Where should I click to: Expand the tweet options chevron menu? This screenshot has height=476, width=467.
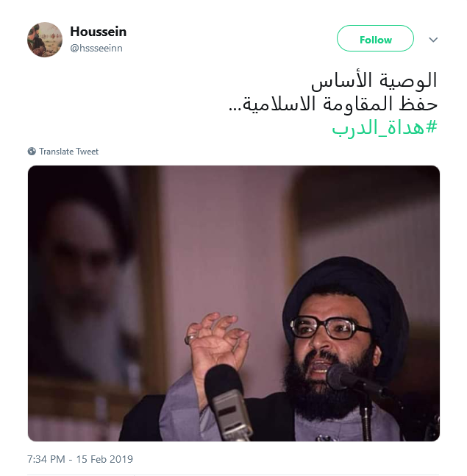433,40
